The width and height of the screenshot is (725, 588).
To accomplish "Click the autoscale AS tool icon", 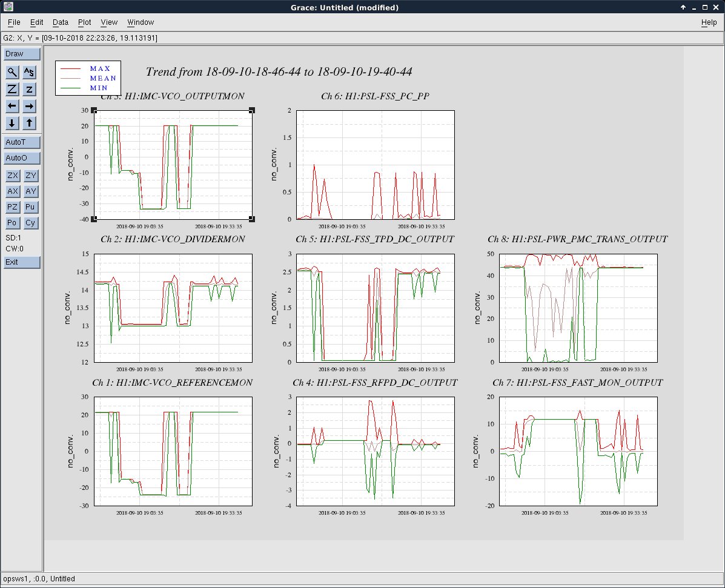I will pyautogui.click(x=29, y=72).
